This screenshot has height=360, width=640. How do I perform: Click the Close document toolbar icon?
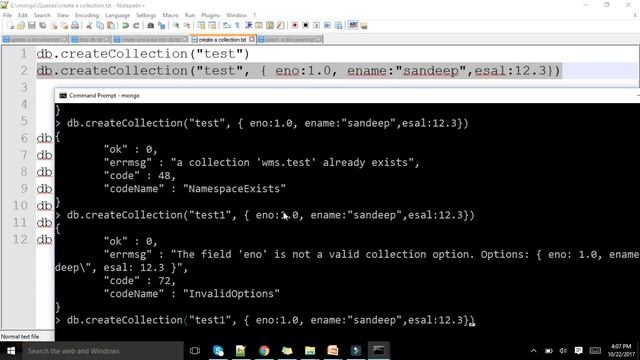point(53,25)
